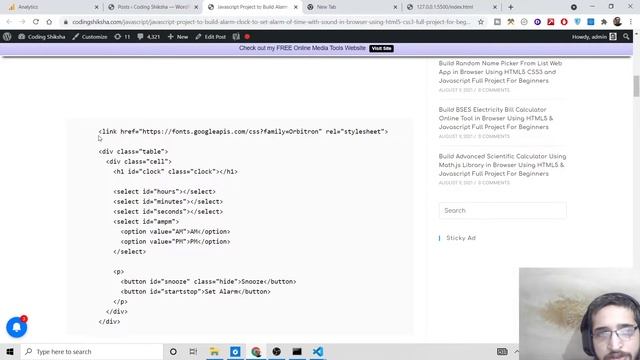The width and height of the screenshot is (640, 360).
Task: Switch to the New Tab tab
Action: (x=351, y=7)
